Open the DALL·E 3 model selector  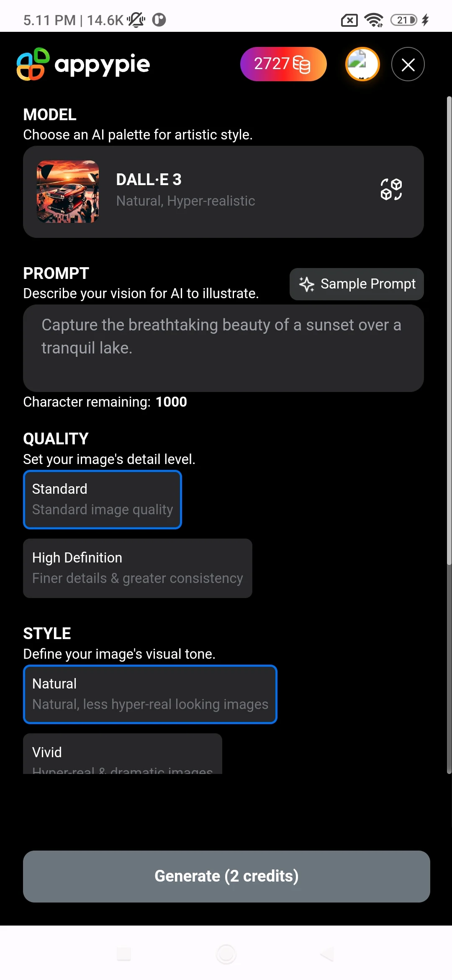pos(223,191)
